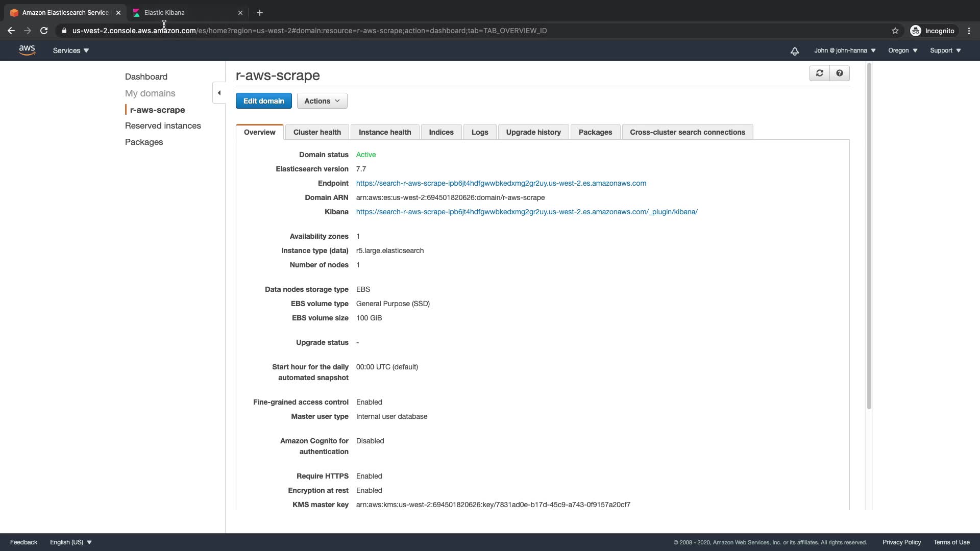Open new browser tab plus icon
The image size is (980, 551).
(x=260, y=13)
